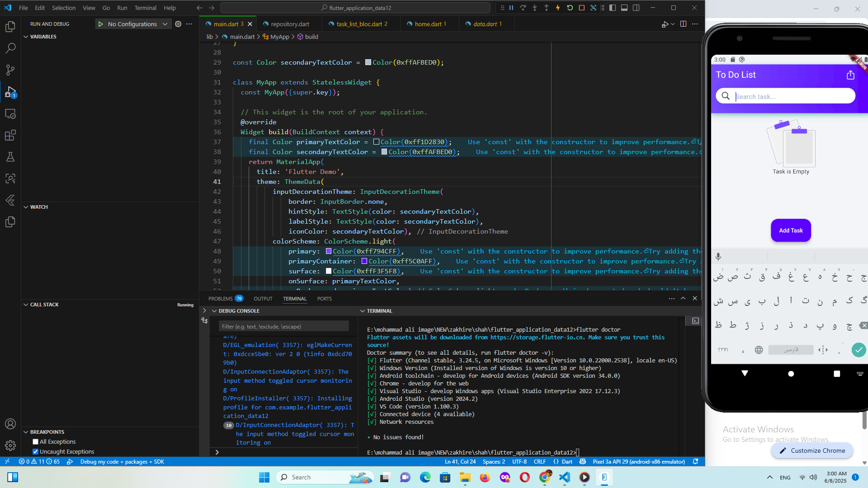Image resolution: width=868 pixels, height=488 pixels.
Task: Open Remote Explorer view in activity bar
Action: click(10, 114)
